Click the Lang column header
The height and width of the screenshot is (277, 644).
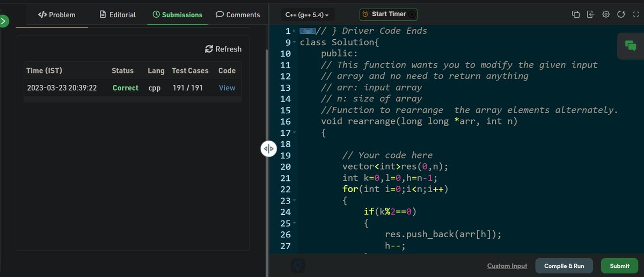[156, 71]
